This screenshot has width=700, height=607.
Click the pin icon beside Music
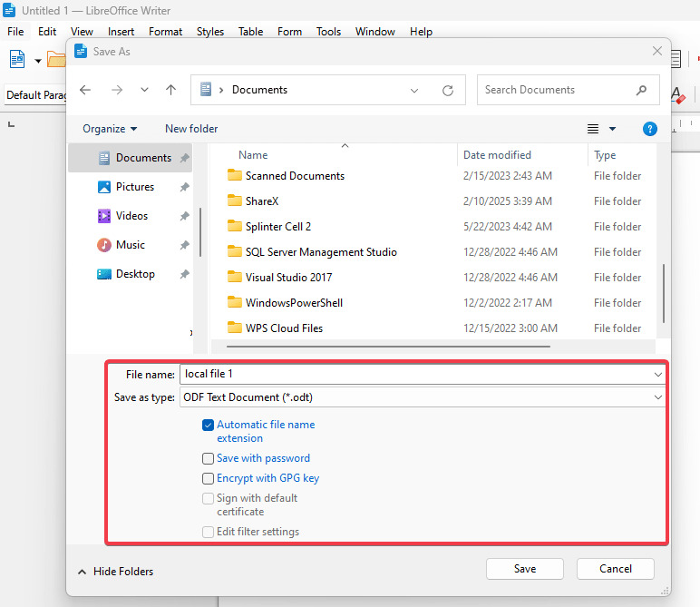point(184,245)
